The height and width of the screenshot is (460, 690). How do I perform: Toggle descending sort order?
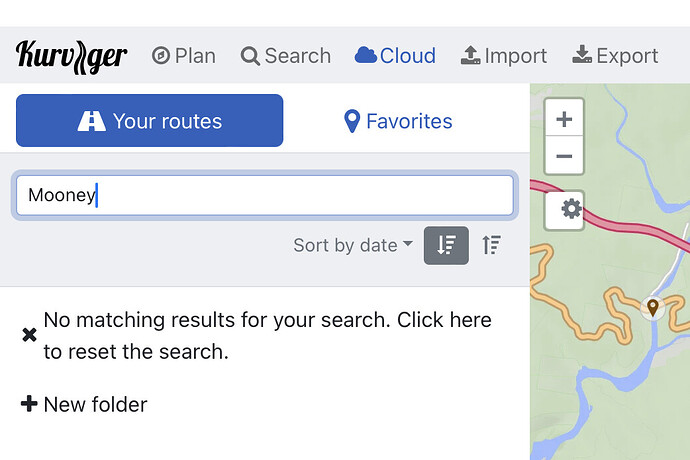pos(446,245)
